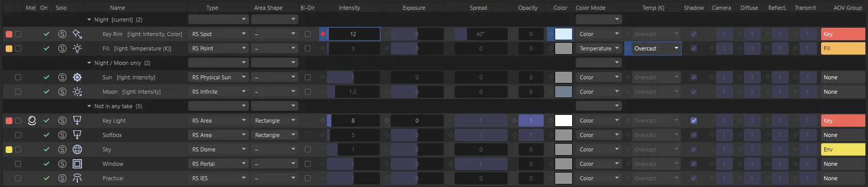Click the Softbox area light icon

77,135
